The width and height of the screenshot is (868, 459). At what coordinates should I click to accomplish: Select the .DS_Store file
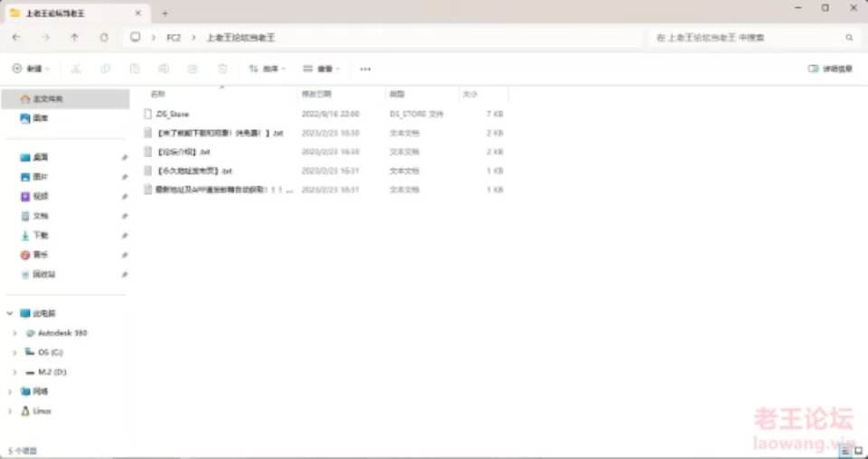[x=172, y=115]
